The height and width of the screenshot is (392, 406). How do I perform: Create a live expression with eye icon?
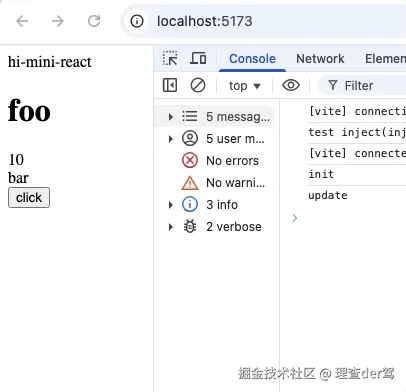pos(291,85)
